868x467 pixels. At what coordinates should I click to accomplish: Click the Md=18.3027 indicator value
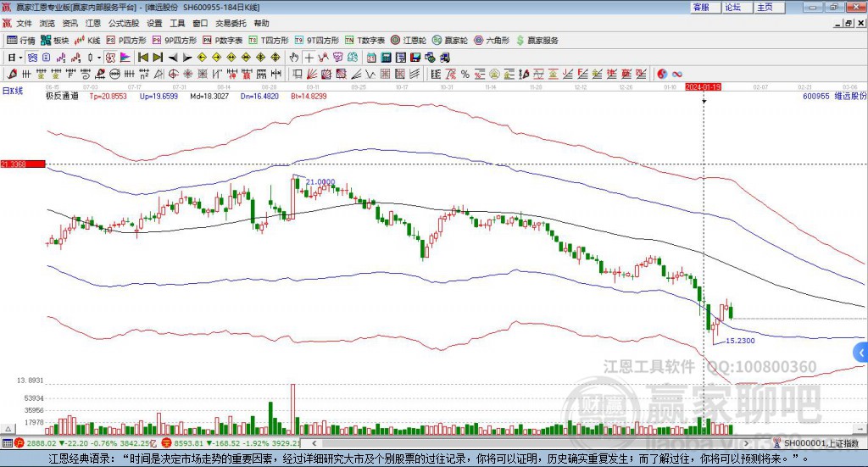[x=209, y=97]
